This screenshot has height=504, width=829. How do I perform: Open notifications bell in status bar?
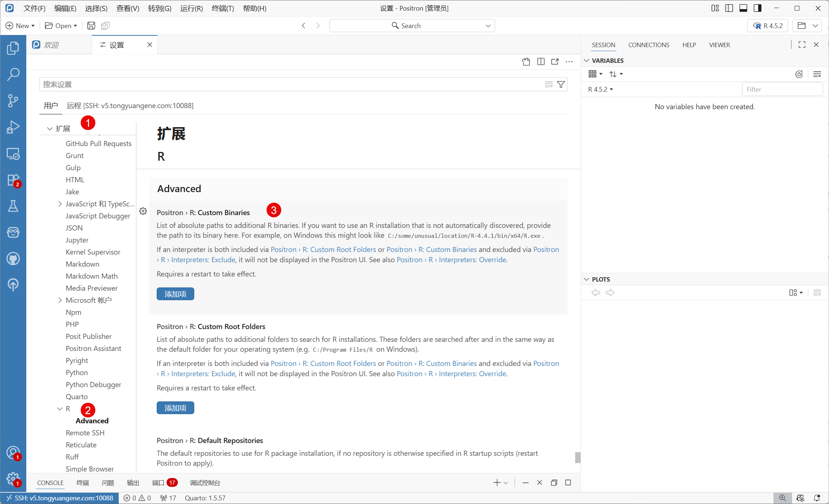point(817,498)
